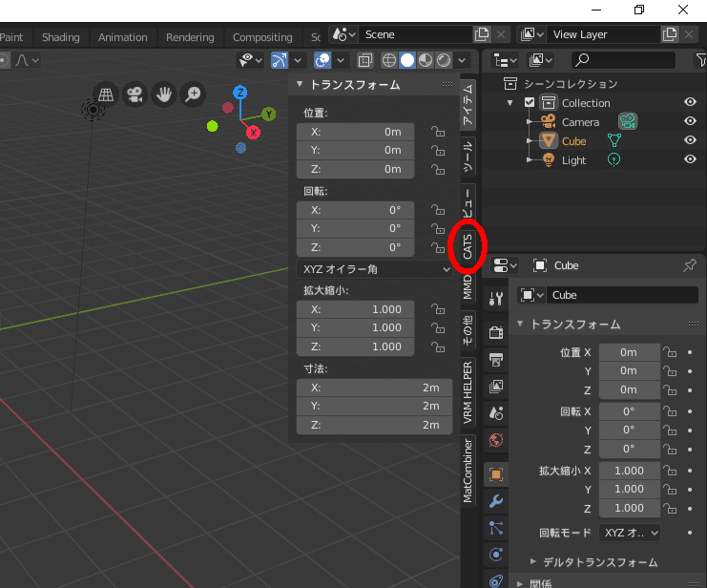Click Cube mesh data icon in outliner
The image size is (707, 588).
pyautogui.click(x=614, y=140)
